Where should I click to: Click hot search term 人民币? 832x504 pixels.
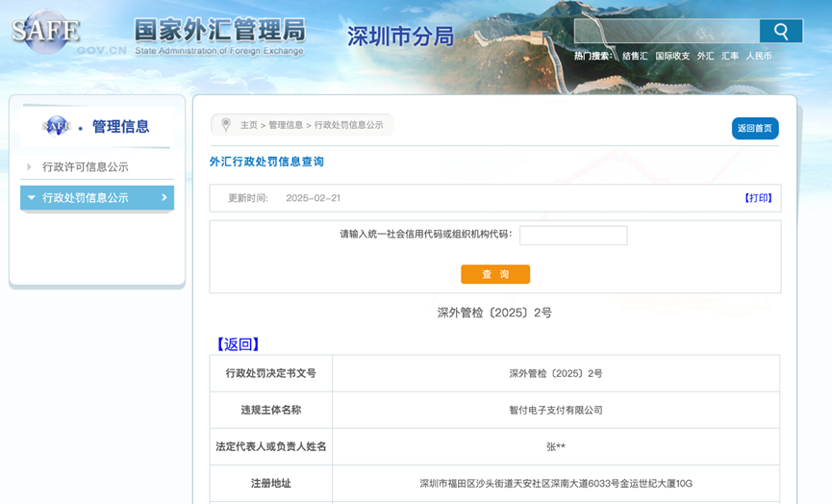pos(759,56)
